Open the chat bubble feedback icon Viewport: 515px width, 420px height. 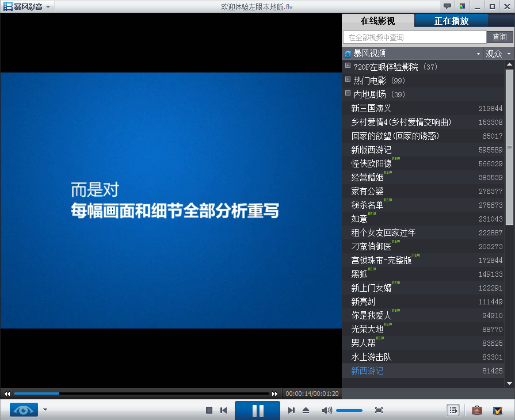pos(447,6)
